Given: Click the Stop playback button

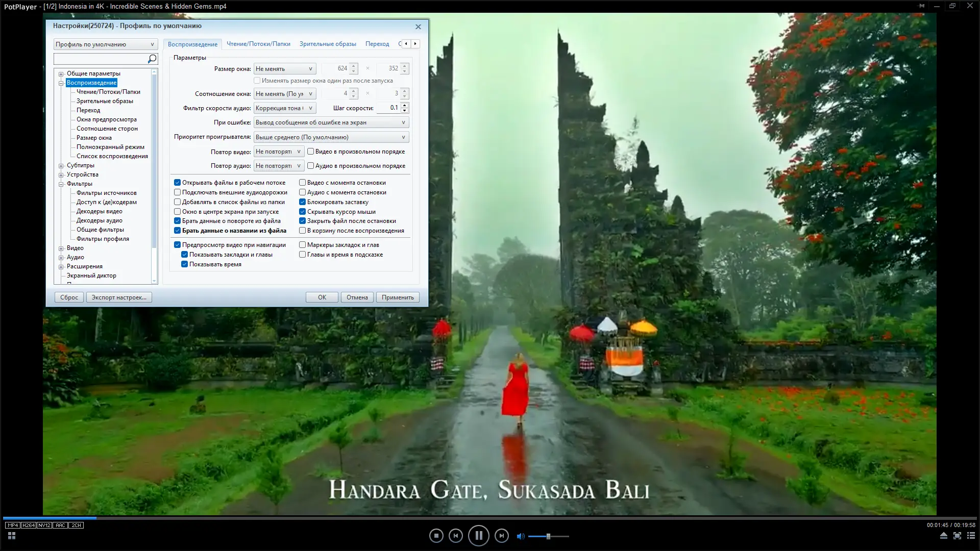Looking at the screenshot, I should pos(436,536).
